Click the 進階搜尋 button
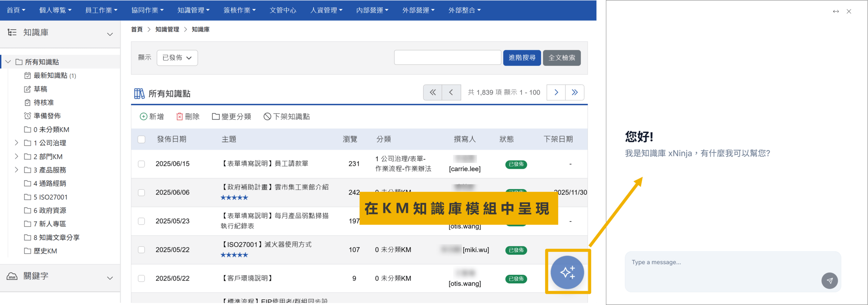 [522, 58]
